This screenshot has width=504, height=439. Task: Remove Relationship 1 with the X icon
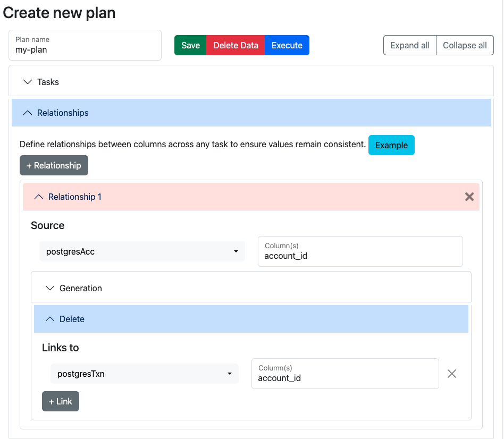(x=469, y=197)
